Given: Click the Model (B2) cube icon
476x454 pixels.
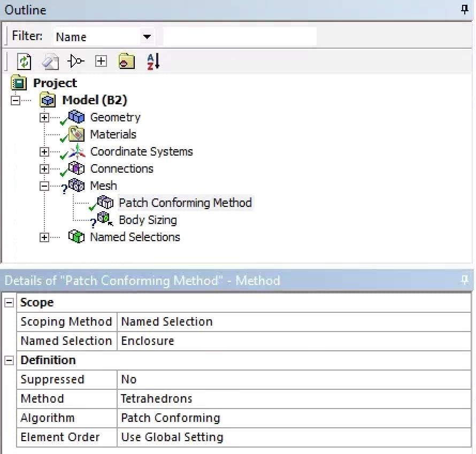Looking at the screenshot, I should (x=48, y=100).
